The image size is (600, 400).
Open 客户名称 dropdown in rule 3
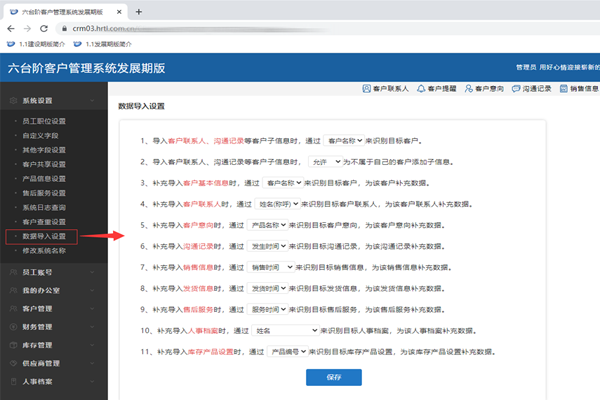point(283,183)
